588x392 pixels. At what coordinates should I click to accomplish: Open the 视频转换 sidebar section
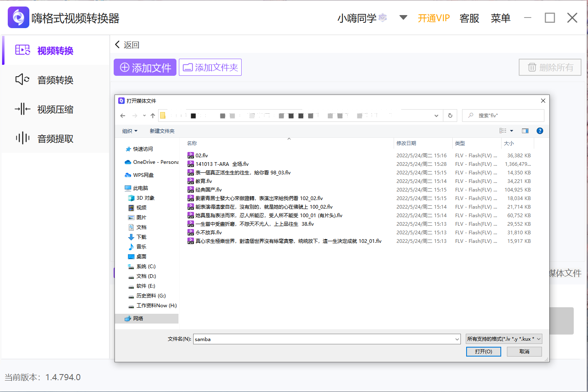point(56,50)
